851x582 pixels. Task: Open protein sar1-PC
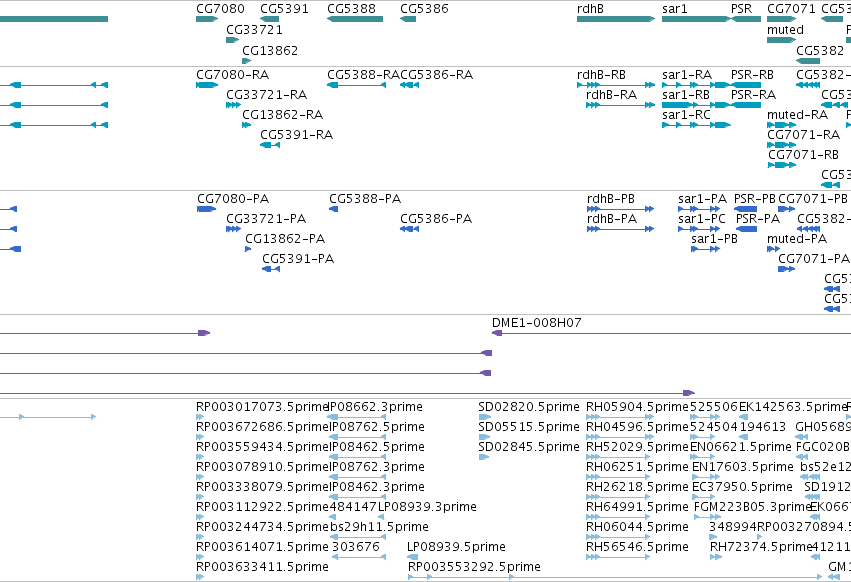click(702, 219)
